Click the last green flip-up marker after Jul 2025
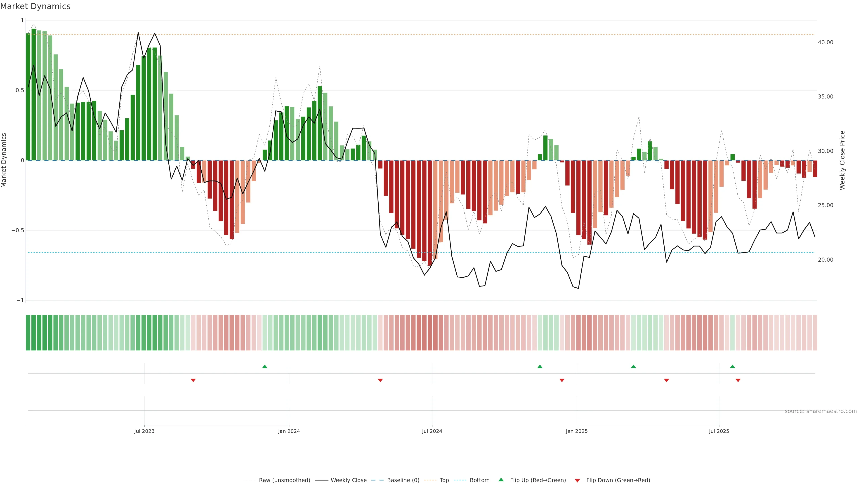The image size is (868, 488). click(x=732, y=366)
